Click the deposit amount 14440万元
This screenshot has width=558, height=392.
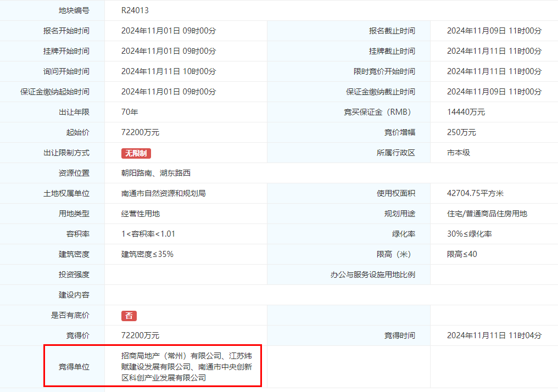tap(466, 111)
